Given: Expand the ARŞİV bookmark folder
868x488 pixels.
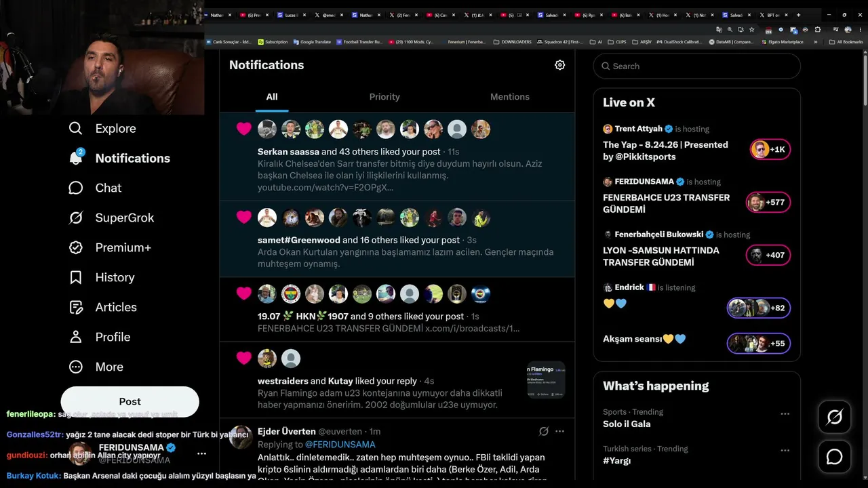Looking at the screenshot, I should click(x=642, y=42).
